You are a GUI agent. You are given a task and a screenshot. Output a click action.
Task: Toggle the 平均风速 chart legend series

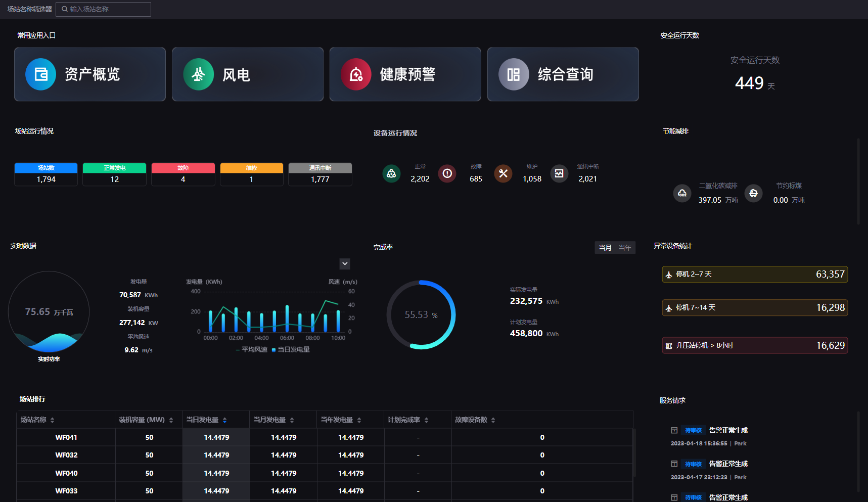(x=252, y=350)
